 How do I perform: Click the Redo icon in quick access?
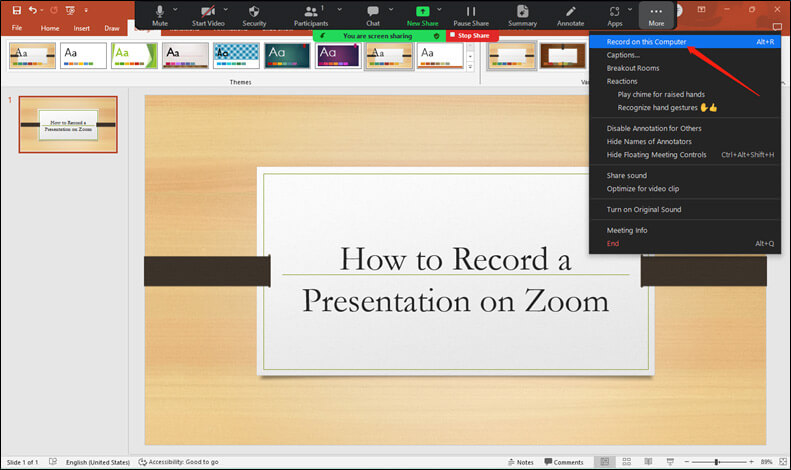click(x=53, y=10)
